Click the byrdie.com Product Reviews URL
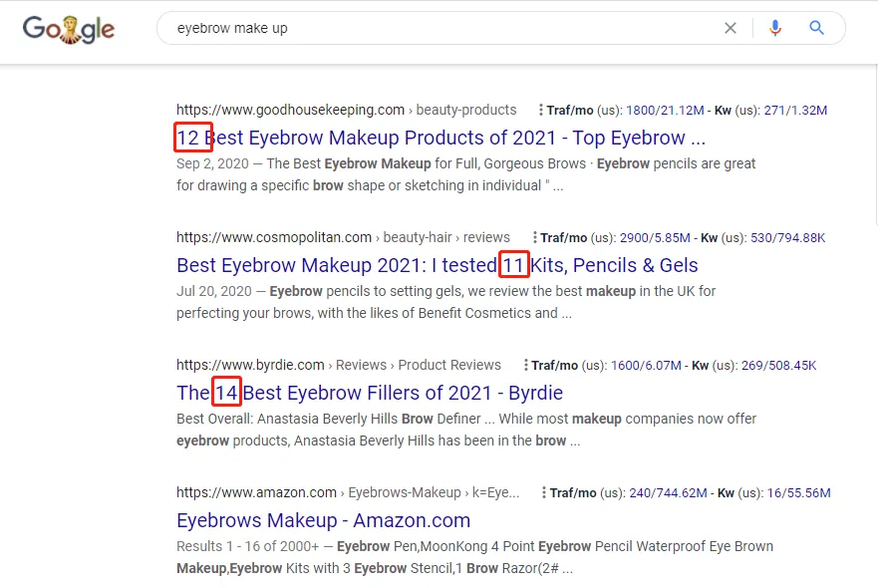This screenshot has width=878, height=588. [339, 365]
